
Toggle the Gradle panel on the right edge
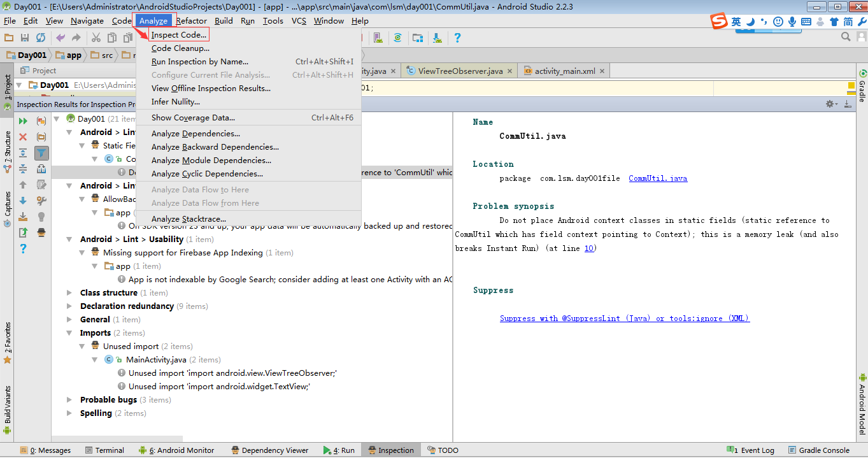862,86
